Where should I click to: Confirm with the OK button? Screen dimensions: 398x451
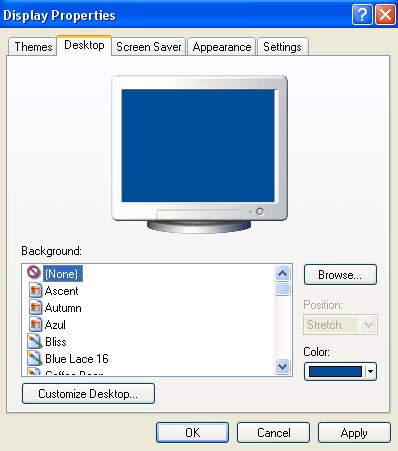pyautogui.click(x=193, y=433)
